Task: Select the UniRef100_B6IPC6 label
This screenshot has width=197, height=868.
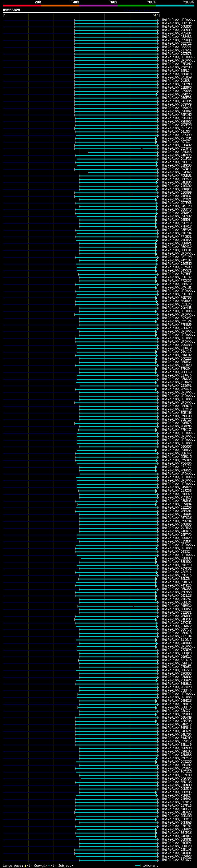Action: [177, 832]
